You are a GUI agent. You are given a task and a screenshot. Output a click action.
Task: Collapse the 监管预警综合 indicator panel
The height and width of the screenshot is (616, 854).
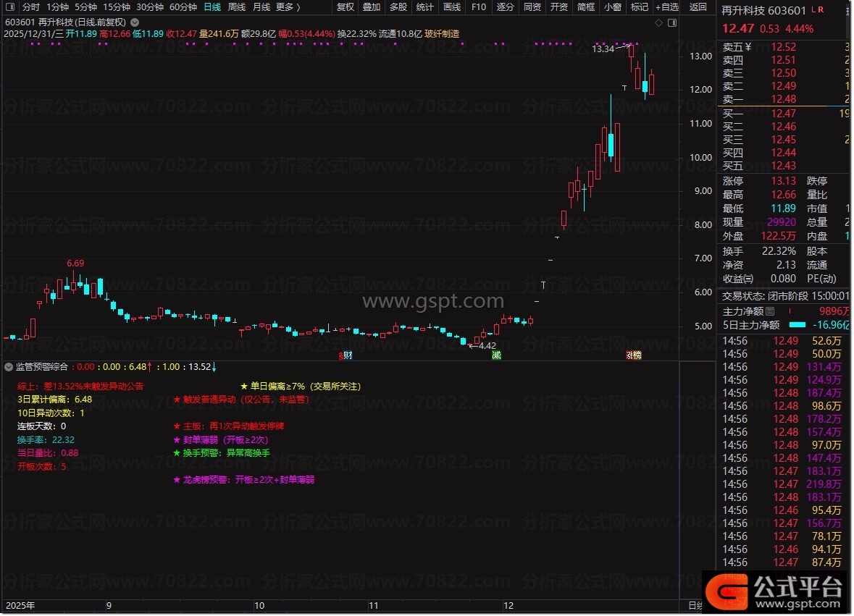click(x=9, y=367)
